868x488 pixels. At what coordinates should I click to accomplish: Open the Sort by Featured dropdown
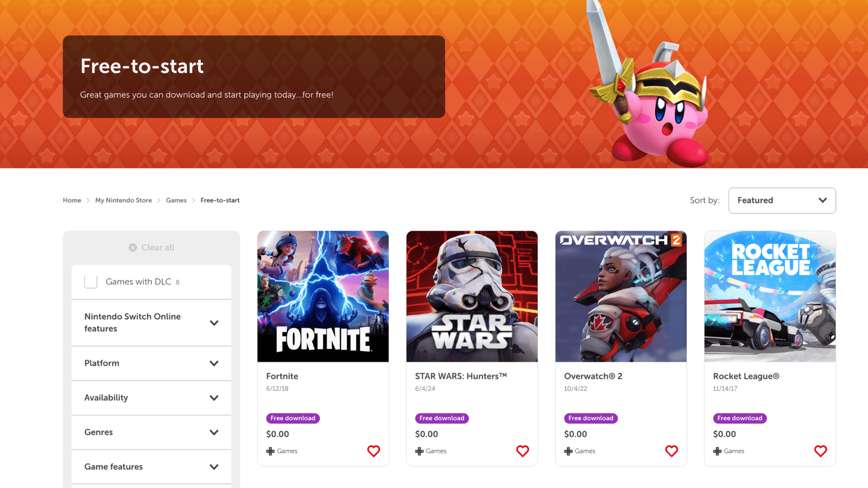782,200
